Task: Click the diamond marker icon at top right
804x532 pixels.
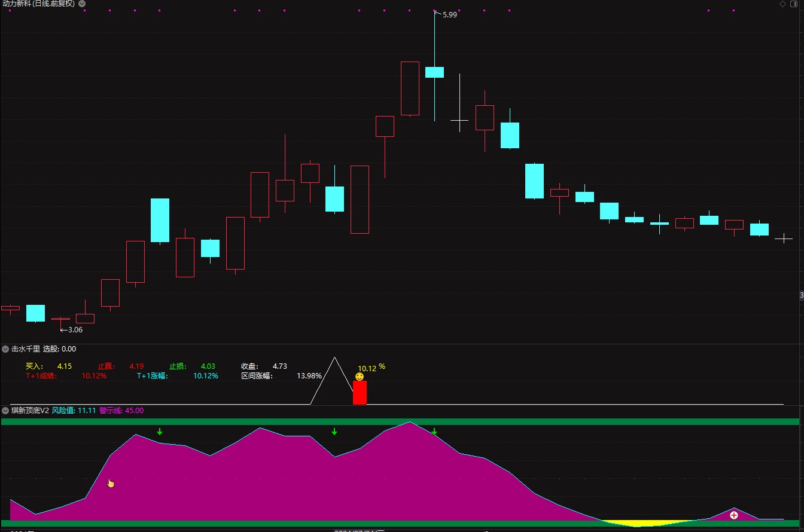Action: coord(782,4)
